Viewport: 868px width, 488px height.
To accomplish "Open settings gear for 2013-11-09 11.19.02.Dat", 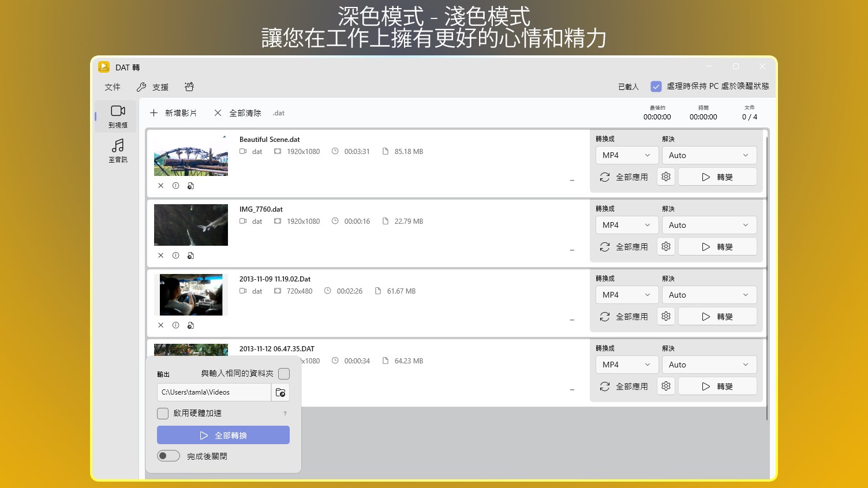I will [666, 317].
